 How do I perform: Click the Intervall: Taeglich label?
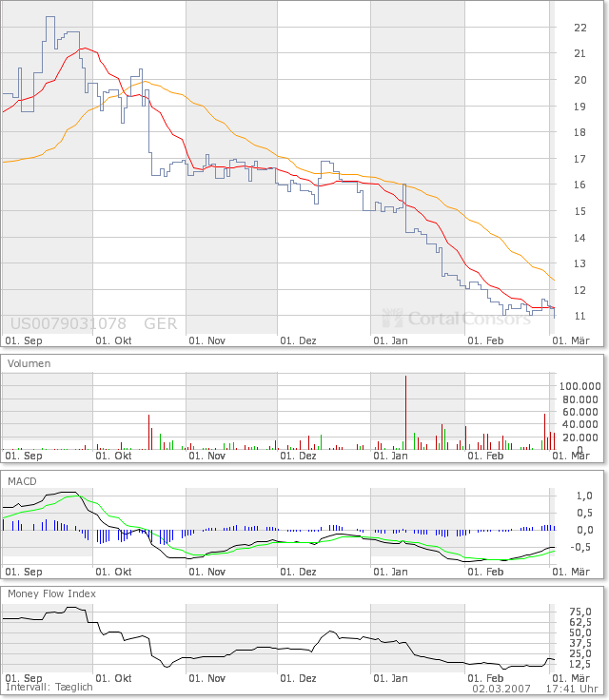49,686
